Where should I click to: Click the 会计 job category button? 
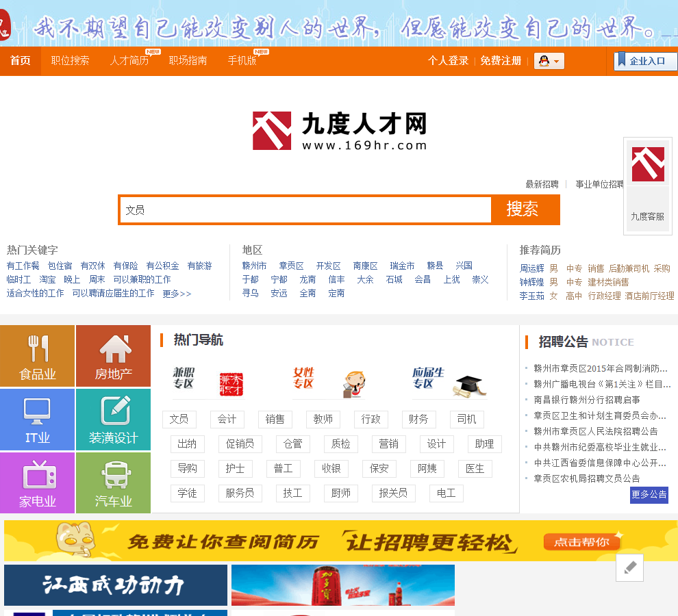tap(227, 420)
